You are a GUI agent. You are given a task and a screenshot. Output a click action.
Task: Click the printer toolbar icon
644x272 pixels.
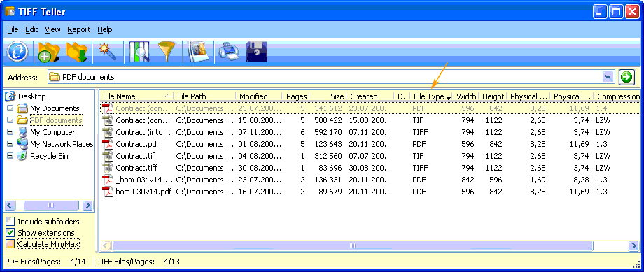[229, 52]
